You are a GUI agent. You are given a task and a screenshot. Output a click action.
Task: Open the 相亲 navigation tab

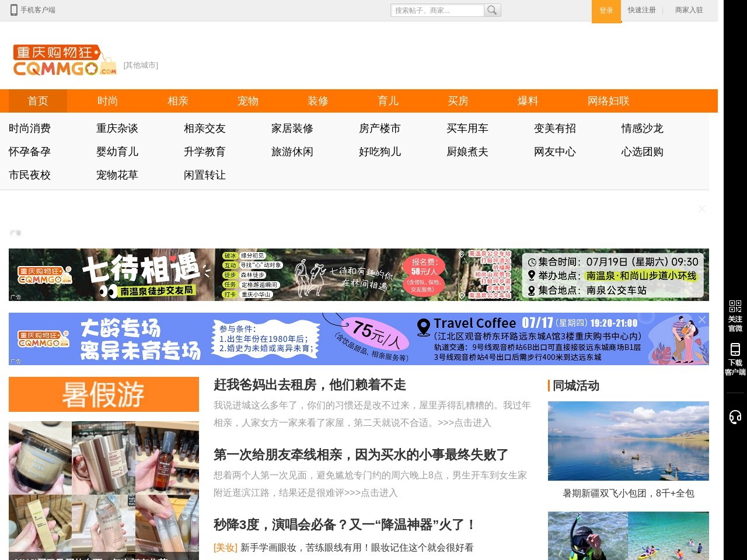pos(178,101)
